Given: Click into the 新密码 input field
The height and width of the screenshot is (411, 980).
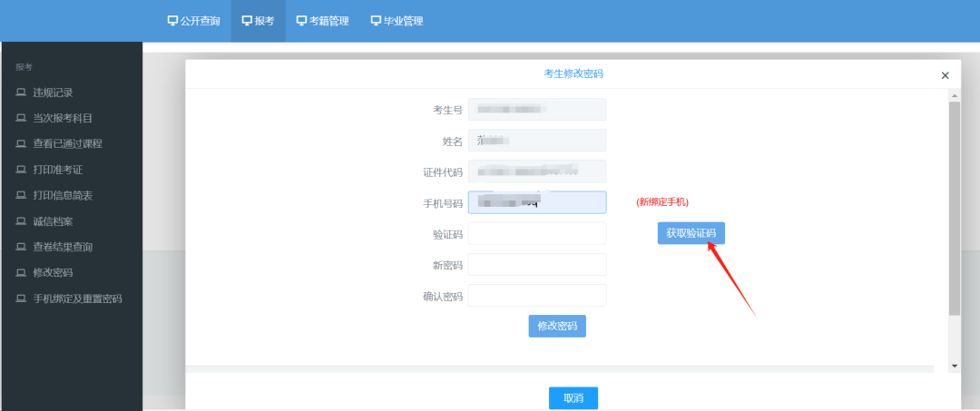Looking at the screenshot, I should pos(537,264).
